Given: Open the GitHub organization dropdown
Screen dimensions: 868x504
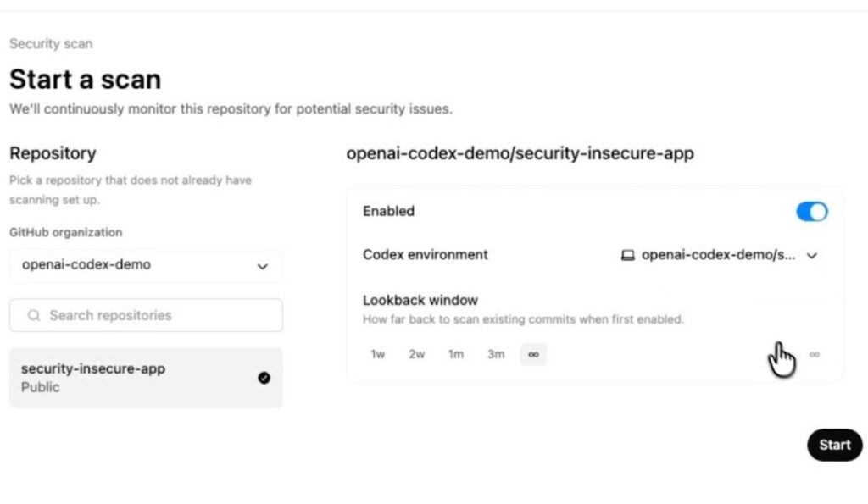Looking at the screenshot, I should (x=146, y=265).
